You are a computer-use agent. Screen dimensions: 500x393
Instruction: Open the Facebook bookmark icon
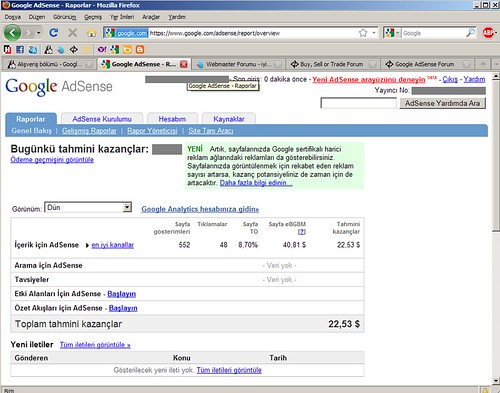click(x=20, y=50)
